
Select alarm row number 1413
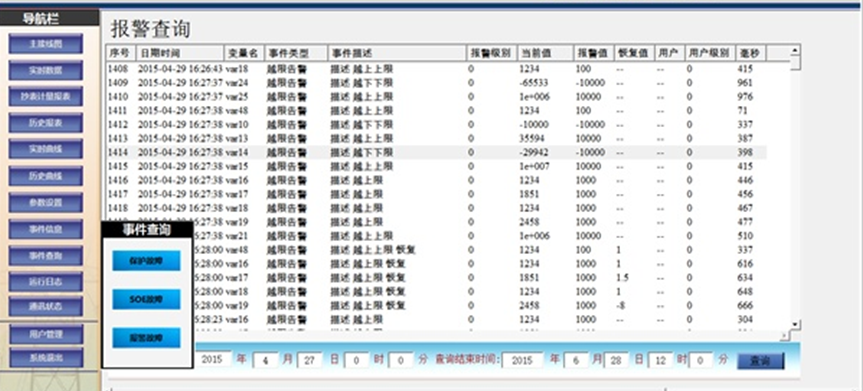point(436,138)
